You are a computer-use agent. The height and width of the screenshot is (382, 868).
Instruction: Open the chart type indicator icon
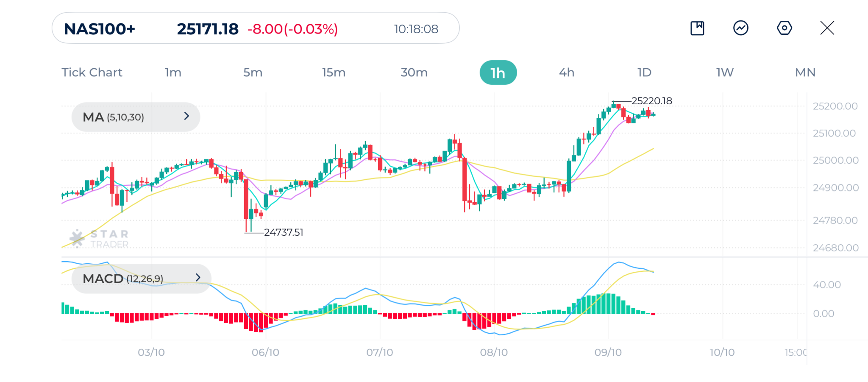pyautogui.click(x=740, y=28)
